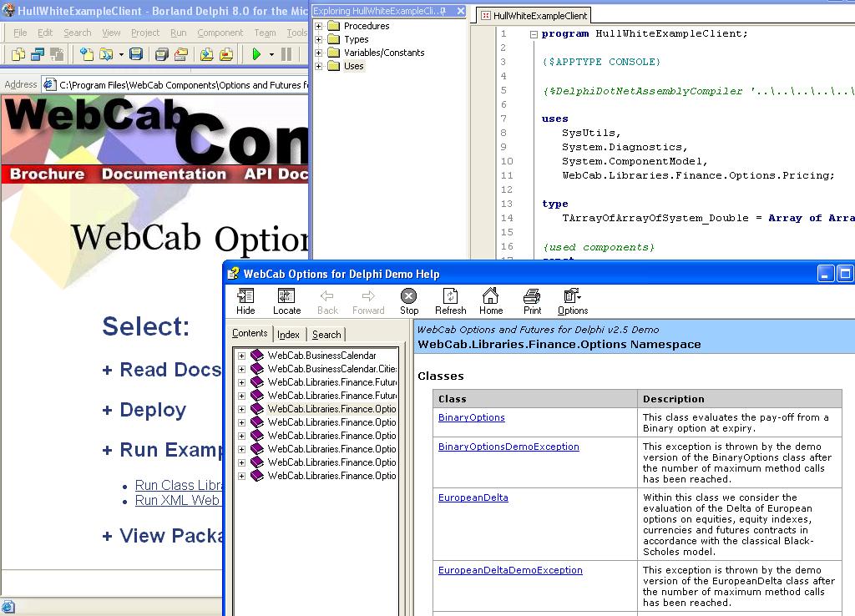The width and height of the screenshot is (855, 616).
Task: Click the Save All toolbar icon
Action: [161, 54]
